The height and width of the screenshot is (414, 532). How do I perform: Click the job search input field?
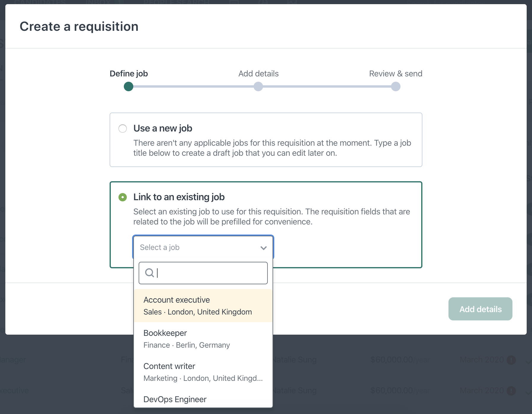[x=203, y=273]
